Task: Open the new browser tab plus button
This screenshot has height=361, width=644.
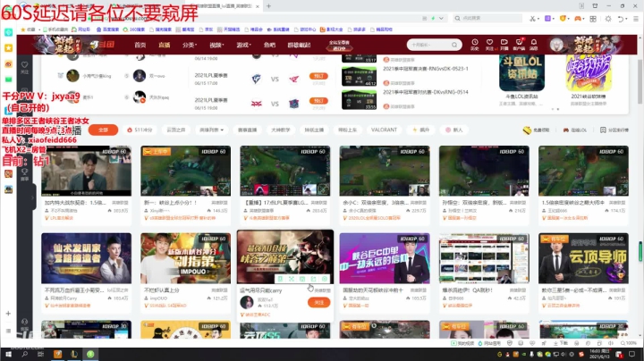Action: [268, 6]
